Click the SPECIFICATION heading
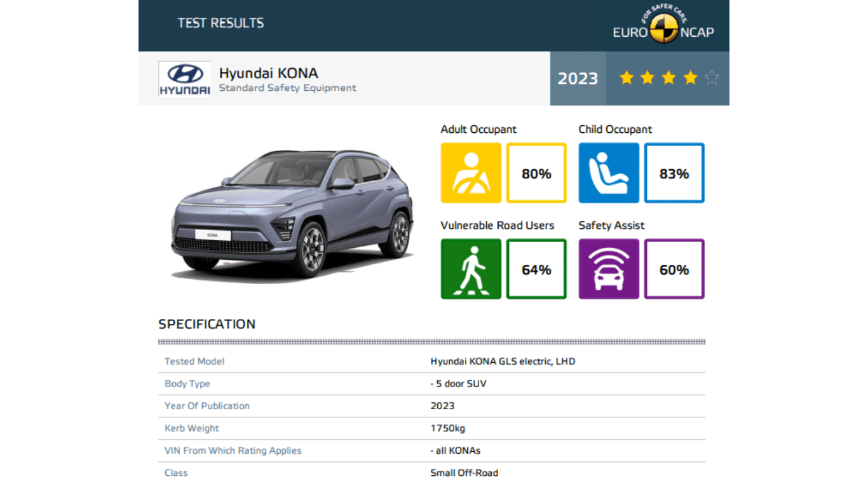The image size is (868, 488). 207,324
